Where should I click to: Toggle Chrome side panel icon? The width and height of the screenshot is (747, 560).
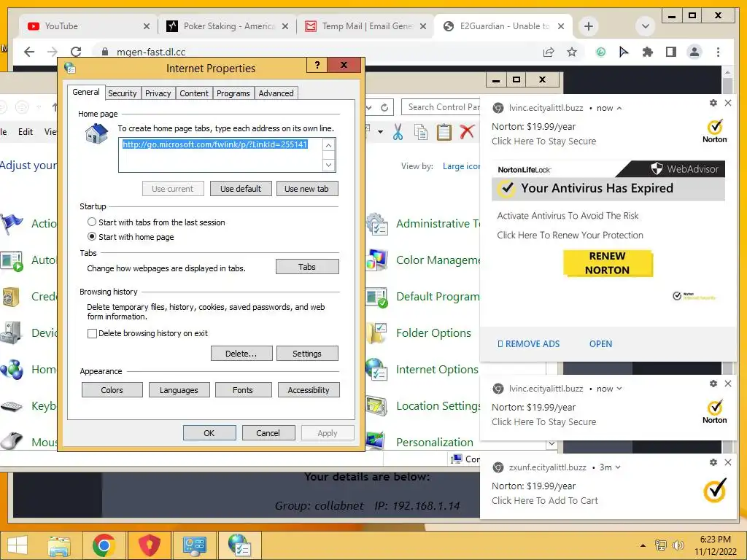click(x=671, y=52)
